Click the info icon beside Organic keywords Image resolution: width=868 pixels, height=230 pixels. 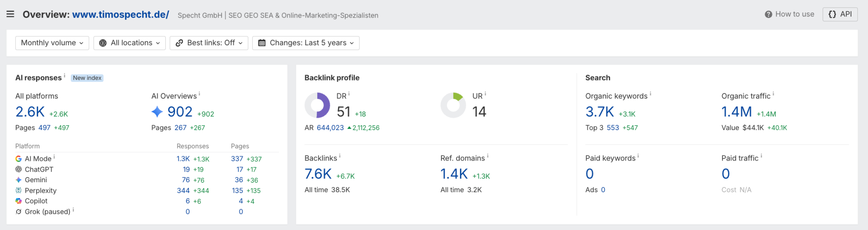click(650, 94)
